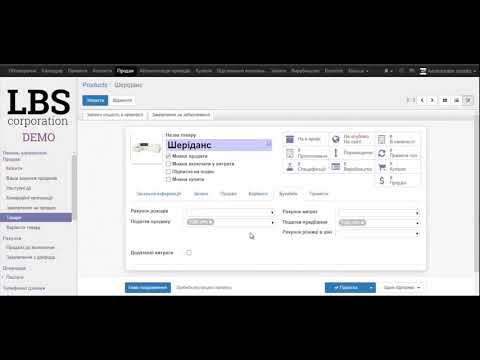
Task: Expand the 'Податки продажу' dropdown arrow
Action: 272,222
